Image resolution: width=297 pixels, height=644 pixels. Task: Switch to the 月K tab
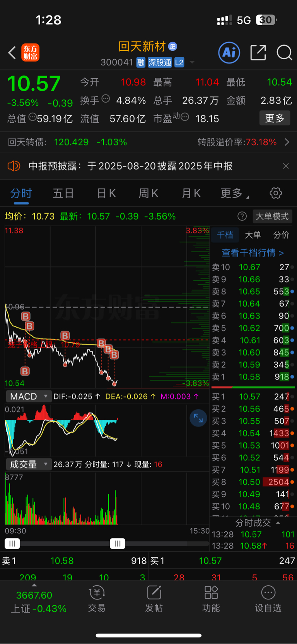click(191, 193)
